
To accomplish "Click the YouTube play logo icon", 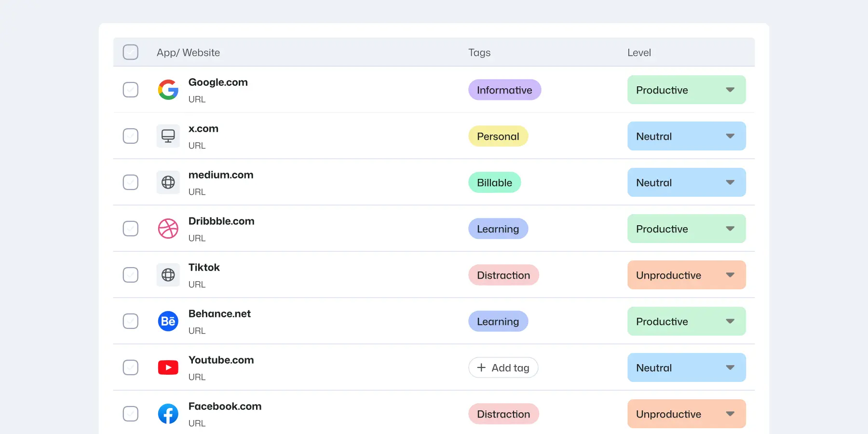I will (168, 367).
